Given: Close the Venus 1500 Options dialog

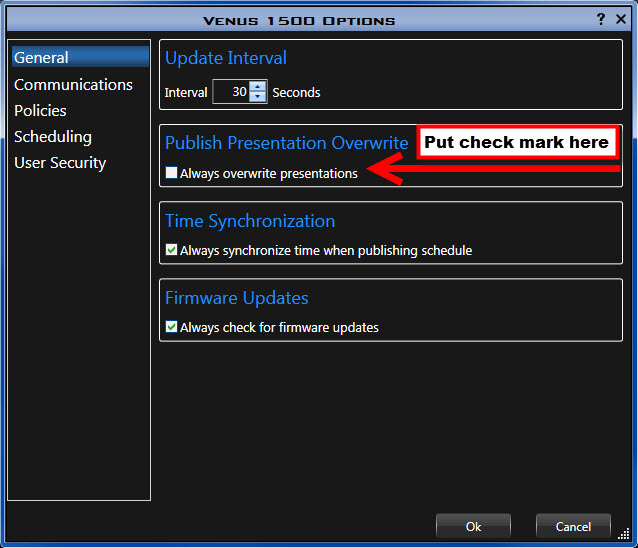Looking at the screenshot, I should (621, 19).
